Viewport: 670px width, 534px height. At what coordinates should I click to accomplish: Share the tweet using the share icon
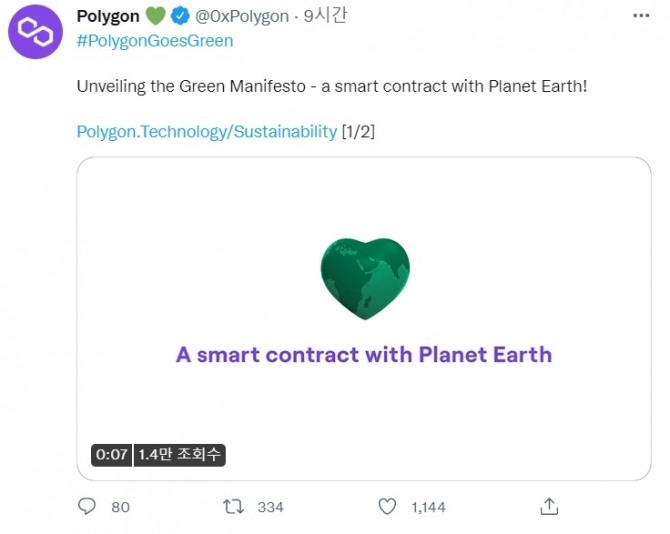(x=548, y=506)
